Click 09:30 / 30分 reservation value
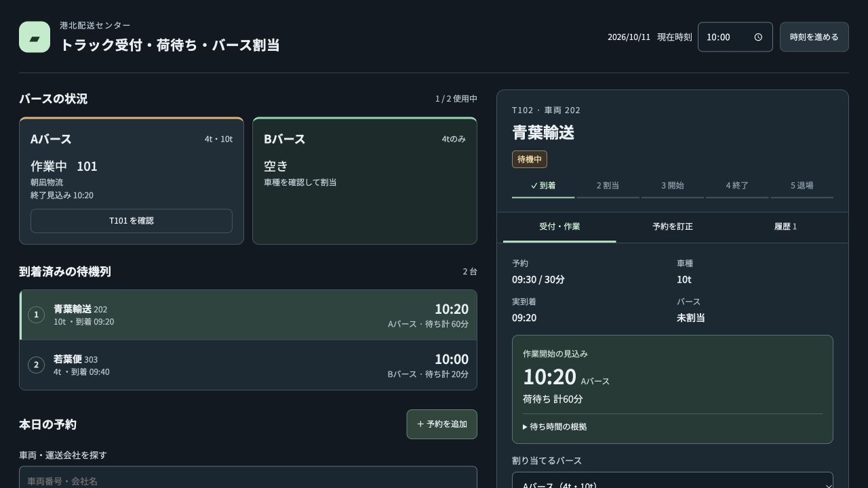Viewport: 868px width, 488px height. pos(538,280)
